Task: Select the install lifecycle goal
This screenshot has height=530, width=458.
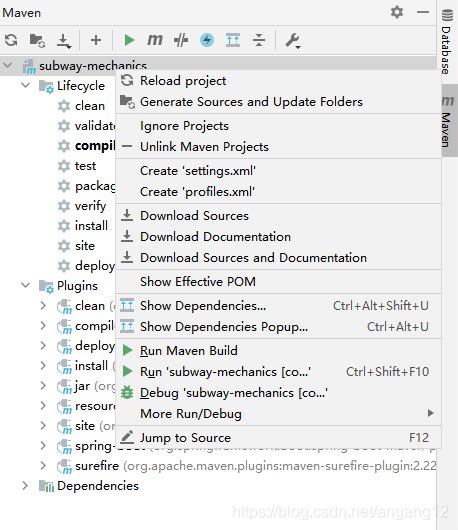Action: coord(91,226)
